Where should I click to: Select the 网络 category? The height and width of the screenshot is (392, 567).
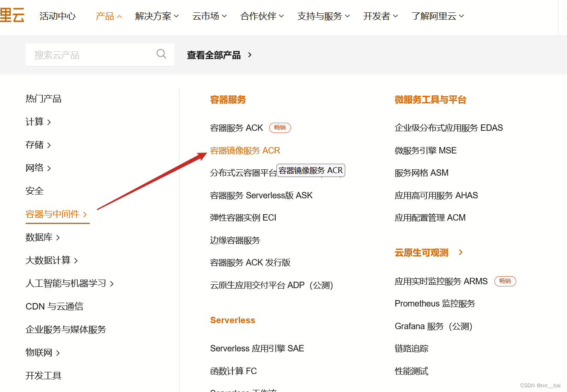38,168
